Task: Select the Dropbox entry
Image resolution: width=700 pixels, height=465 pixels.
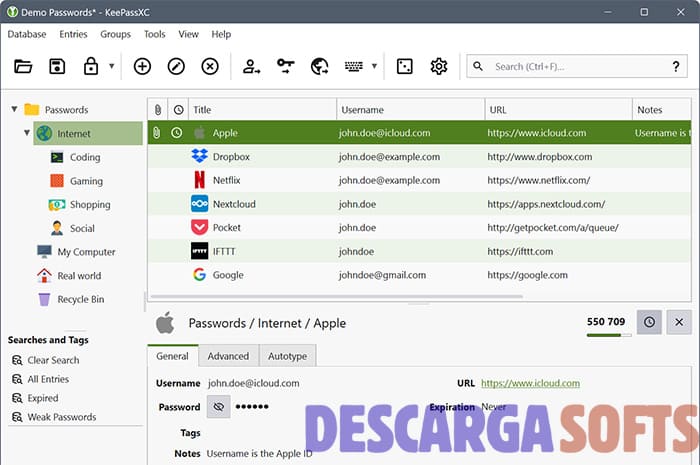Action: click(419, 157)
